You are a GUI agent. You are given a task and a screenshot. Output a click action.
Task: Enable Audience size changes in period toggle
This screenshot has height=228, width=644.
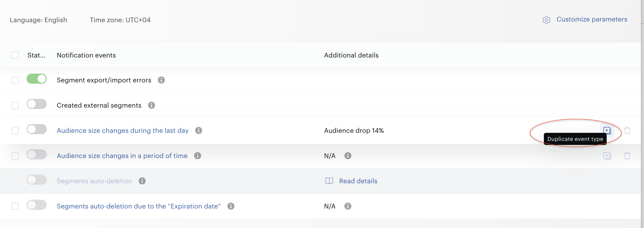(x=37, y=154)
